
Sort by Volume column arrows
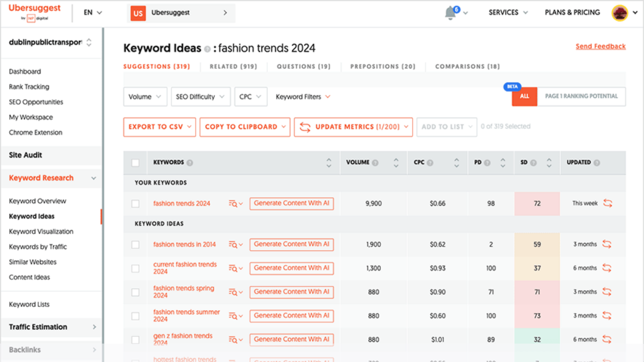pos(396,163)
